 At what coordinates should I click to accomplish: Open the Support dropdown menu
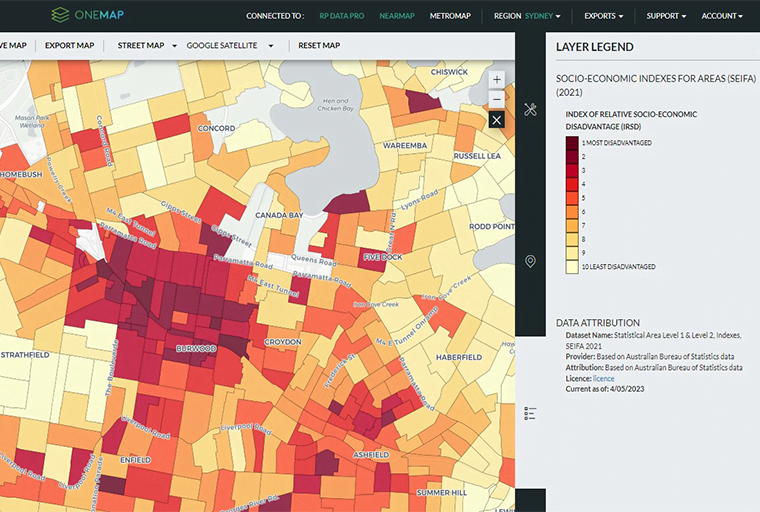pos(665,16)
